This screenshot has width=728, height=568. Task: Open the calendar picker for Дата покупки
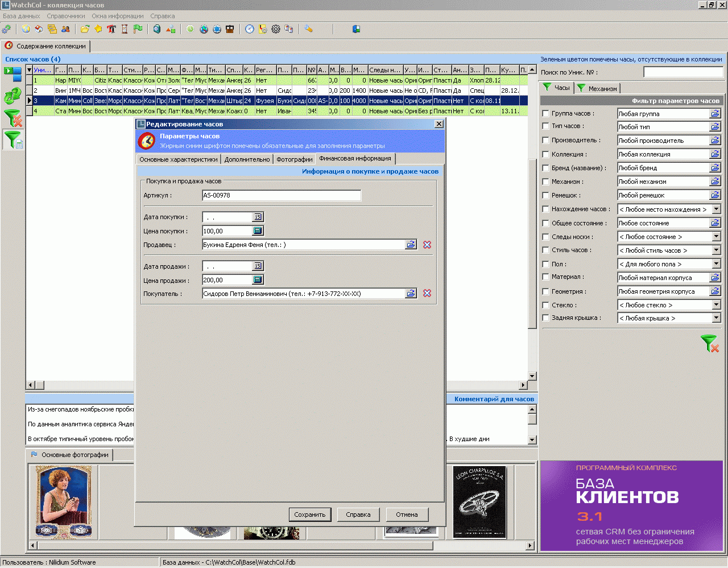[258, 217]
